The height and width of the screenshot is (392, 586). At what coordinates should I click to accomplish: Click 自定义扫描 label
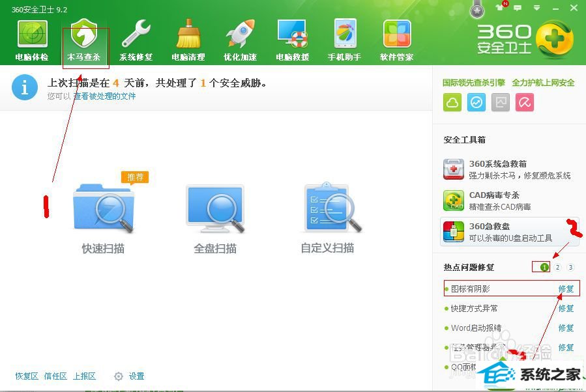pos(327,248)
